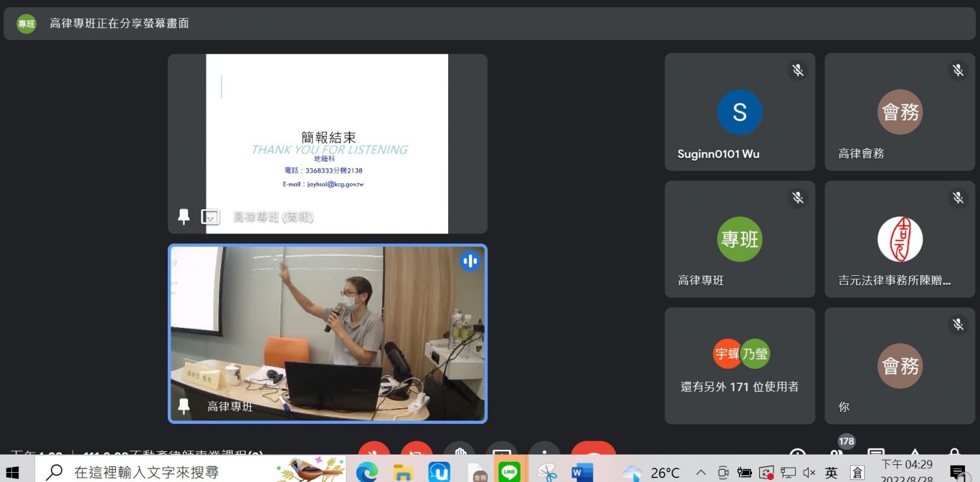Click the 26°C weather widget
Viewport: 980px width, 482px height.
(x=651, y=472)
